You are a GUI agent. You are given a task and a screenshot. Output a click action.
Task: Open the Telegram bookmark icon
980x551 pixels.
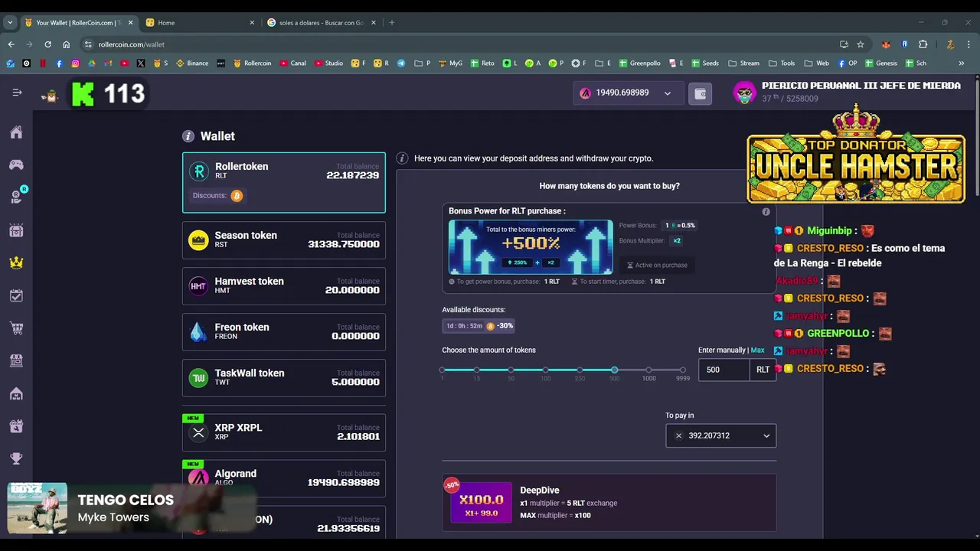click(400, 64)
